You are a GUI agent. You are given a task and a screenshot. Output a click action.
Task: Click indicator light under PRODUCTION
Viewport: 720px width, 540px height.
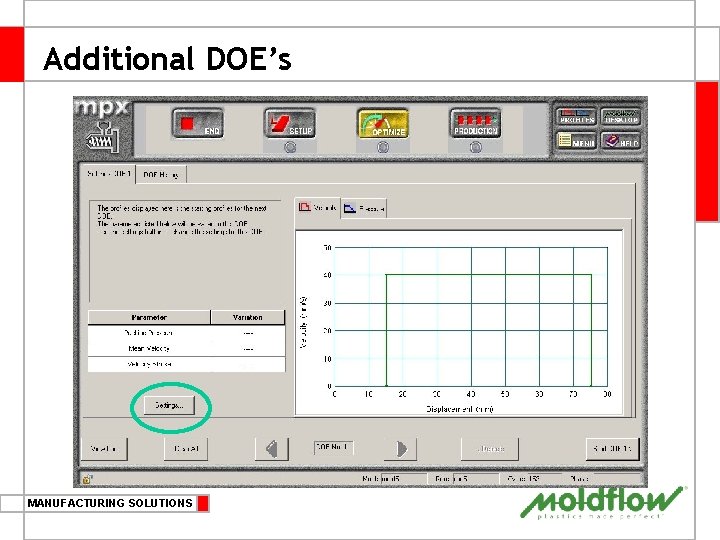(476, 147)
